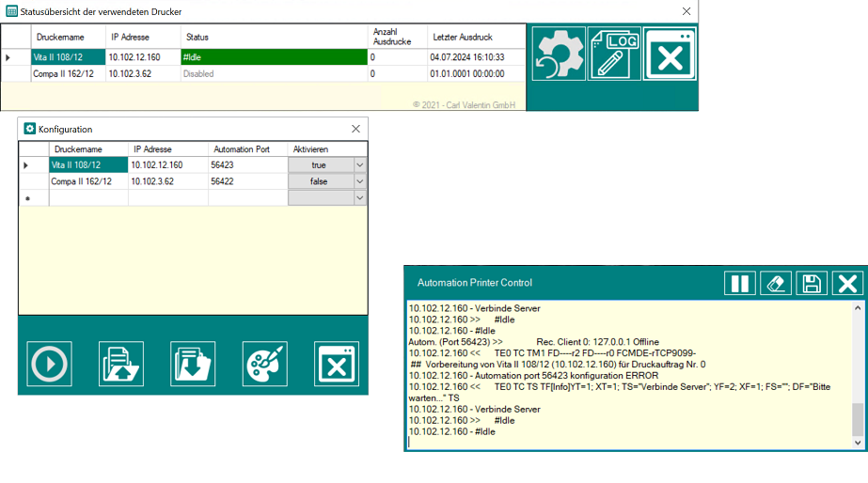The height and width of the screenshot is (483, 868).
Task: Click the folder upload export icon
Action: 121,364
